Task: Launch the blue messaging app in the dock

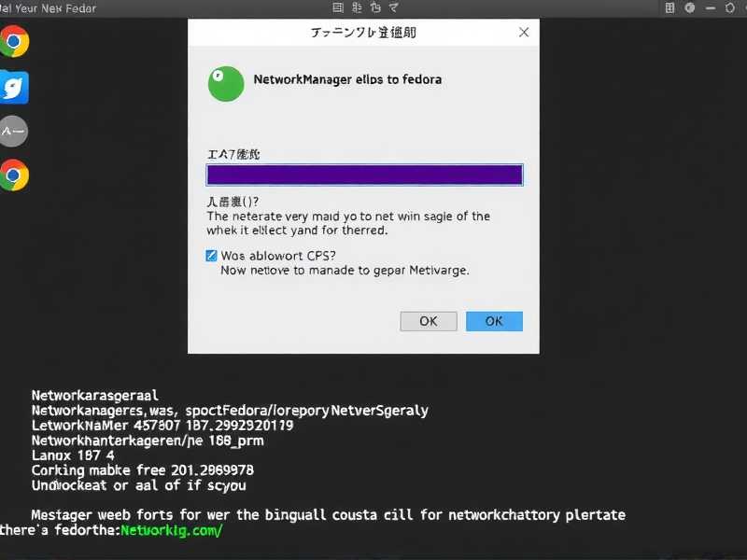Action: 15,88
